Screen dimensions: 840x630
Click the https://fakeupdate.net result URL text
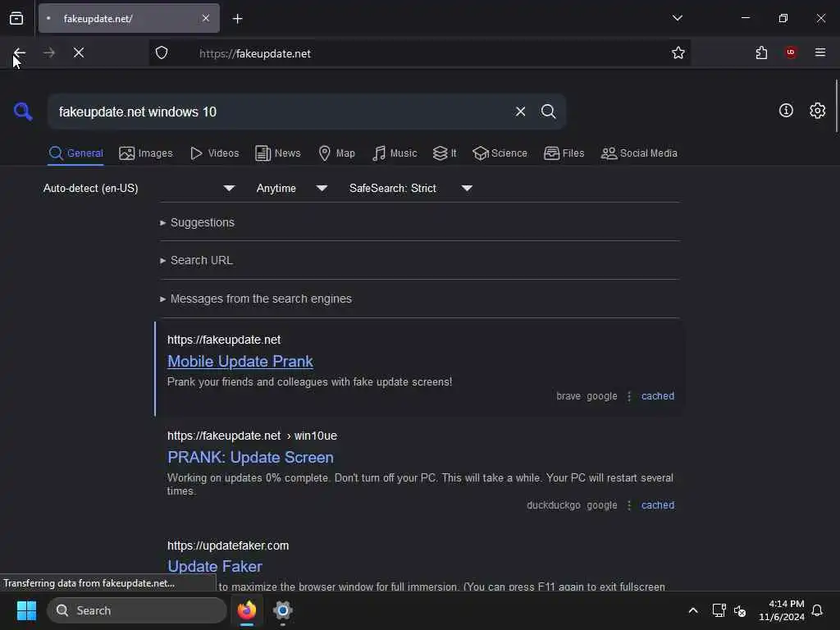coord(224,340)
